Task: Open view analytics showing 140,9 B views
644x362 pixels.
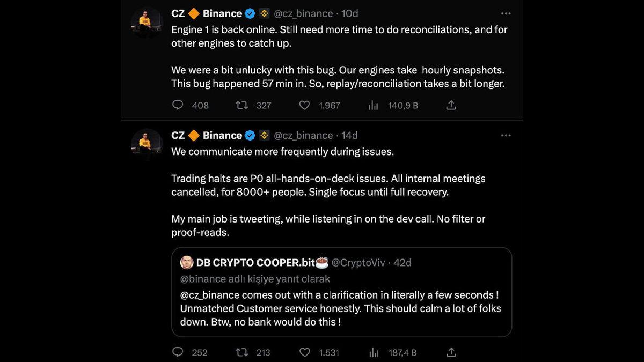Action: (x=373, y=105)
